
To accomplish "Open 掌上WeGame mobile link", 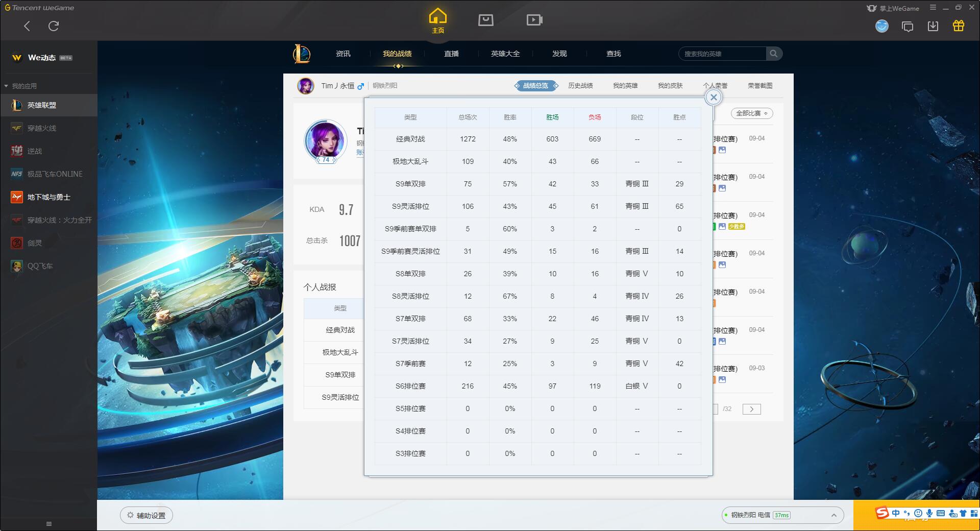I will coord(893,8).
